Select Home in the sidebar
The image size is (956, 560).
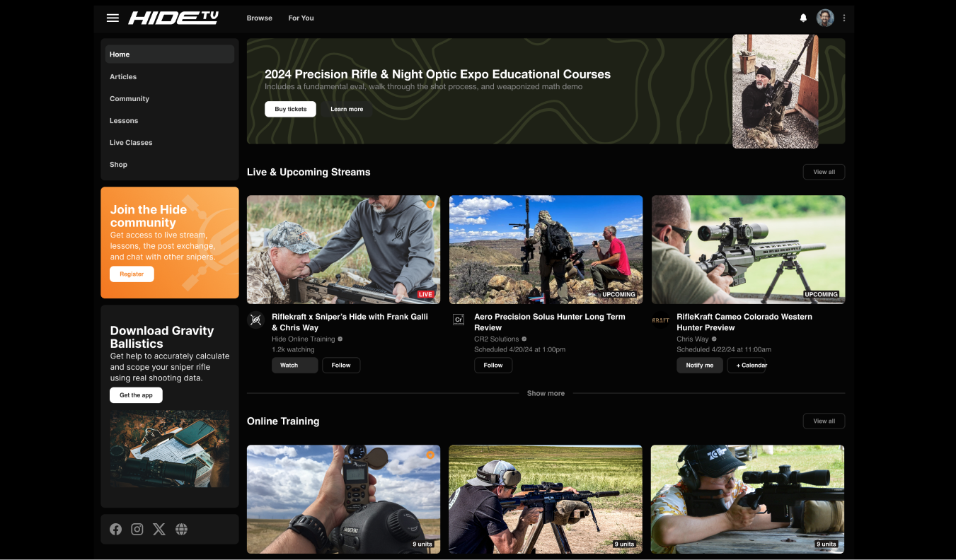[x=170, y=54]
